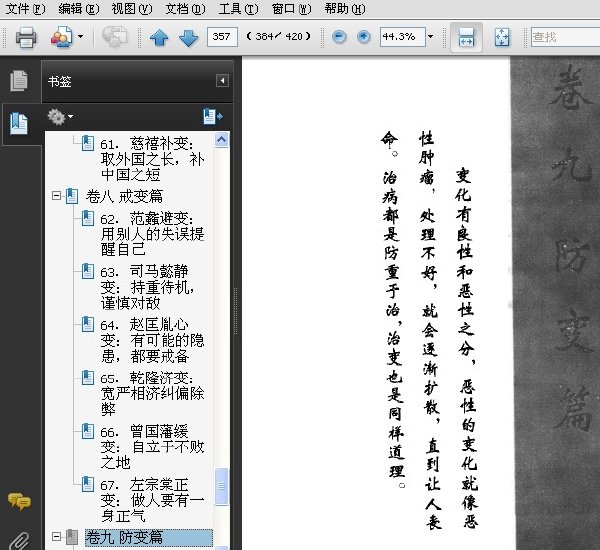Open dropdown arrow beside collaborate icon
Screen dimensions: 600x550
81,37
